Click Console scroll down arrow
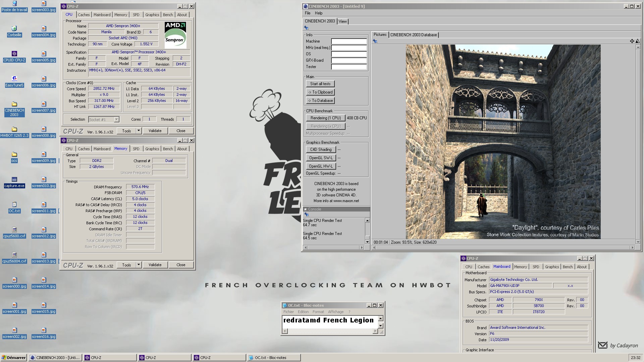The image size is (644, 362). [367, 242]
